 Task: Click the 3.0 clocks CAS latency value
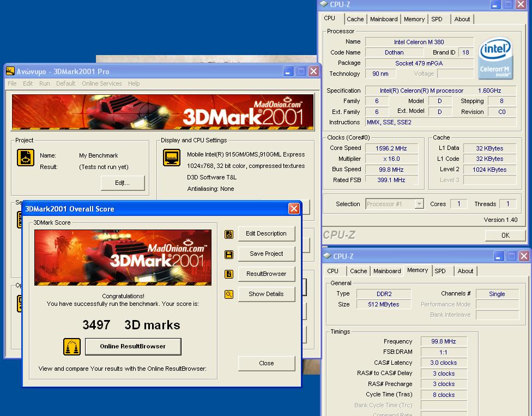(x=444, y=363)
